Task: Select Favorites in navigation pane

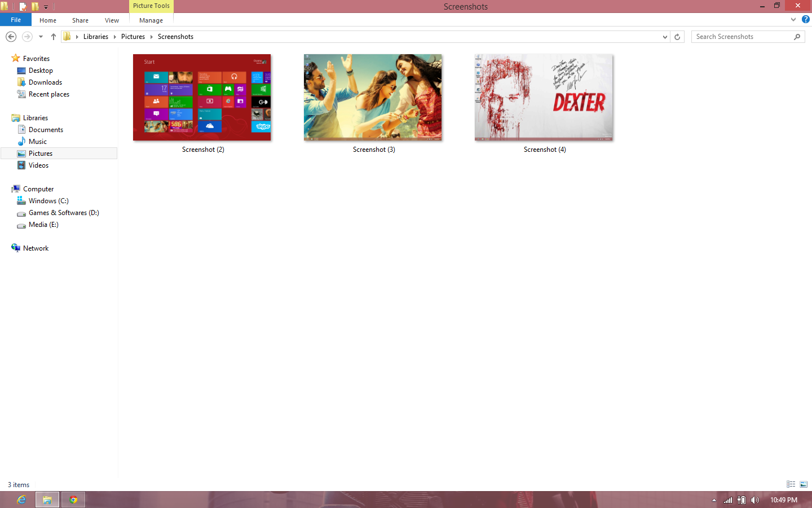Action: (36, 59)
